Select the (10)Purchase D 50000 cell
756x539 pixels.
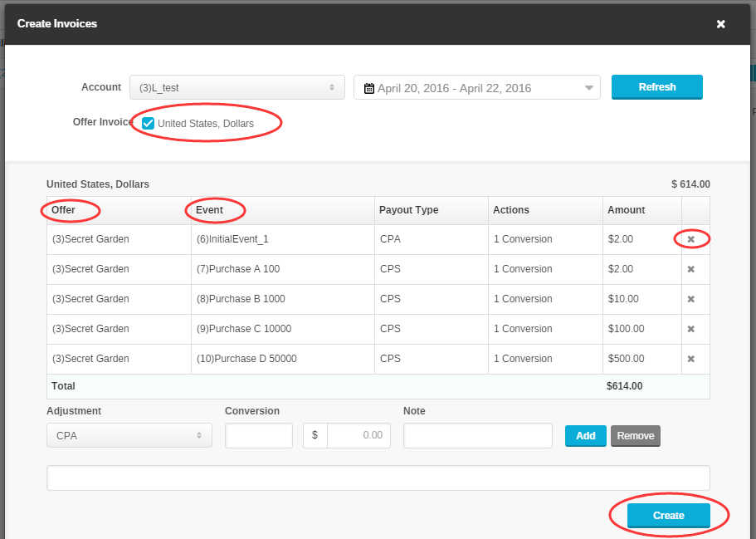click(283, 359)
